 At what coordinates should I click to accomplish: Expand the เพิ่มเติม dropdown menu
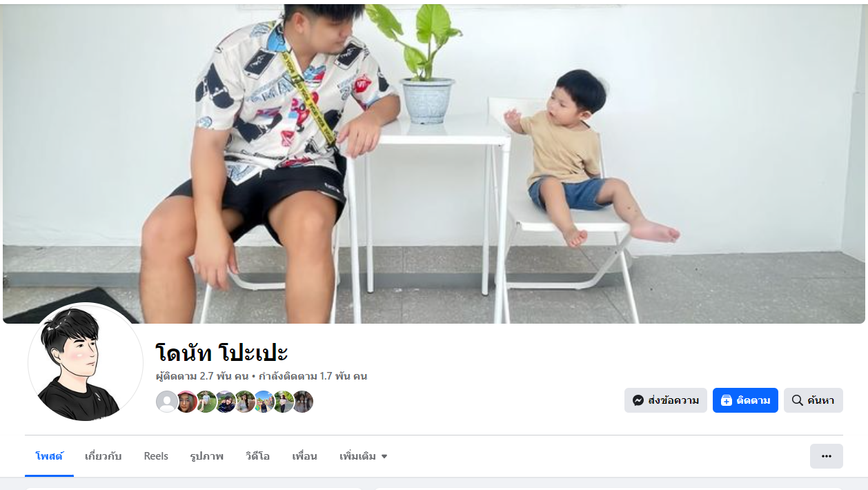[363, 456]
